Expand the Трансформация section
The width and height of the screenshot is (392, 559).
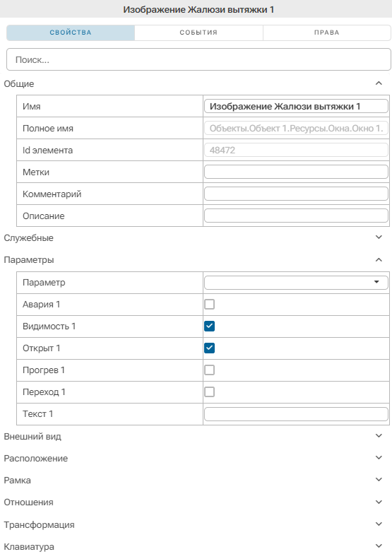[x=379, y=524]
